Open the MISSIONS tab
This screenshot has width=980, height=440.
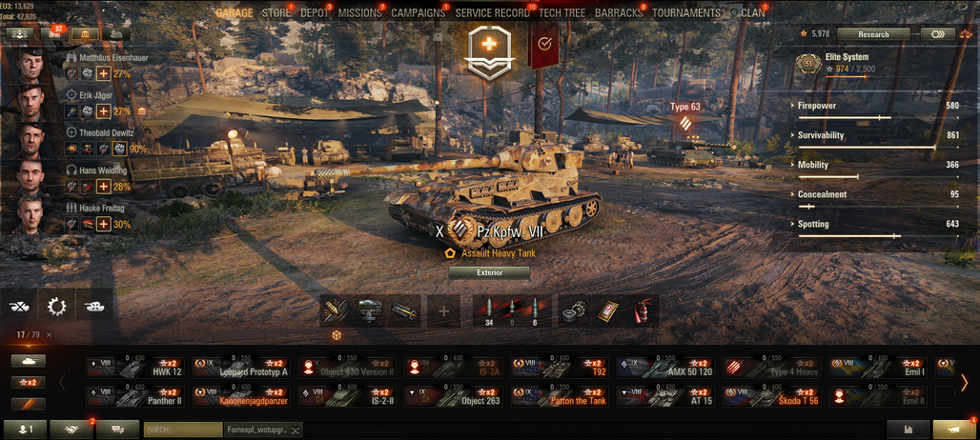(359, 12)
